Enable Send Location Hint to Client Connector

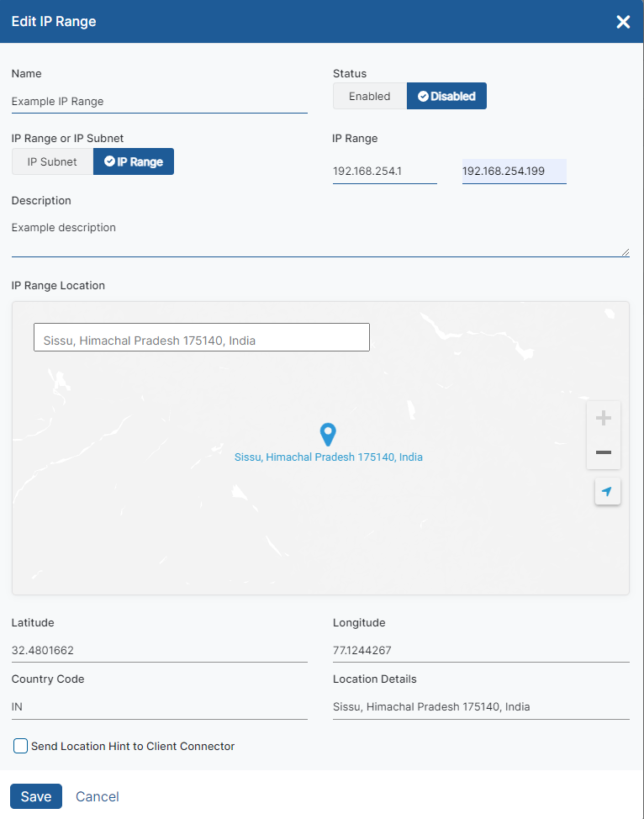tap(21, 746)
